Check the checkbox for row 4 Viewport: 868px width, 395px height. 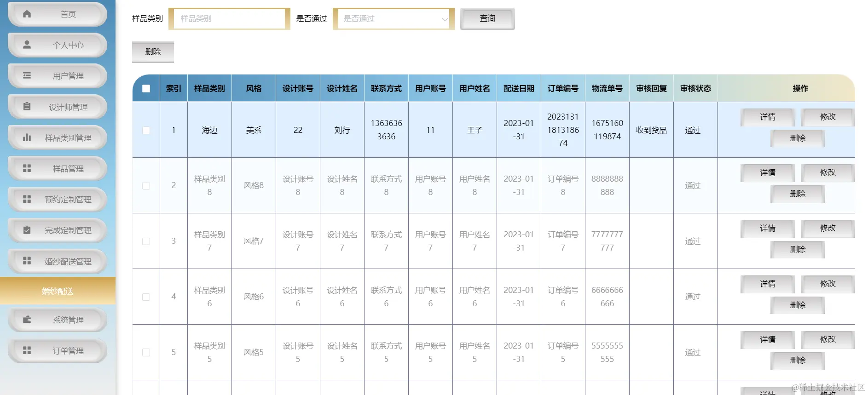(x=146, y=297)
